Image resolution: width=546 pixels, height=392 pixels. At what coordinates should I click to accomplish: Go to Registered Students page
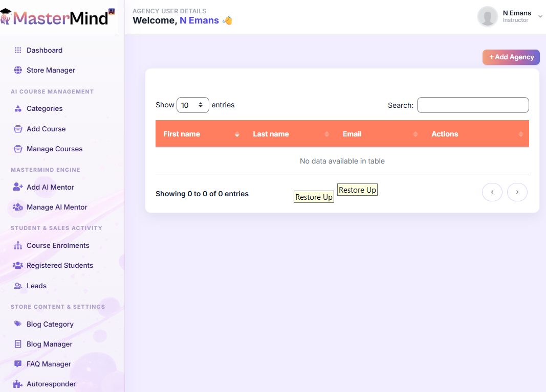point(59,265)
